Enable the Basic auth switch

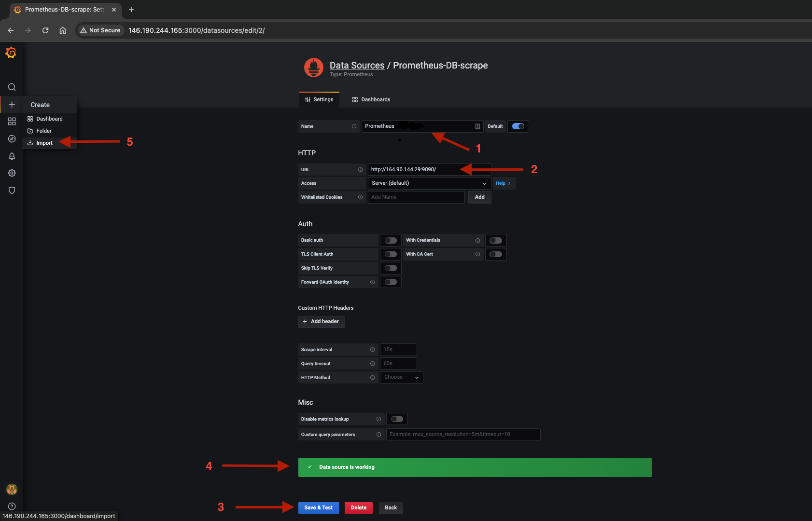(x=391, y=240)
